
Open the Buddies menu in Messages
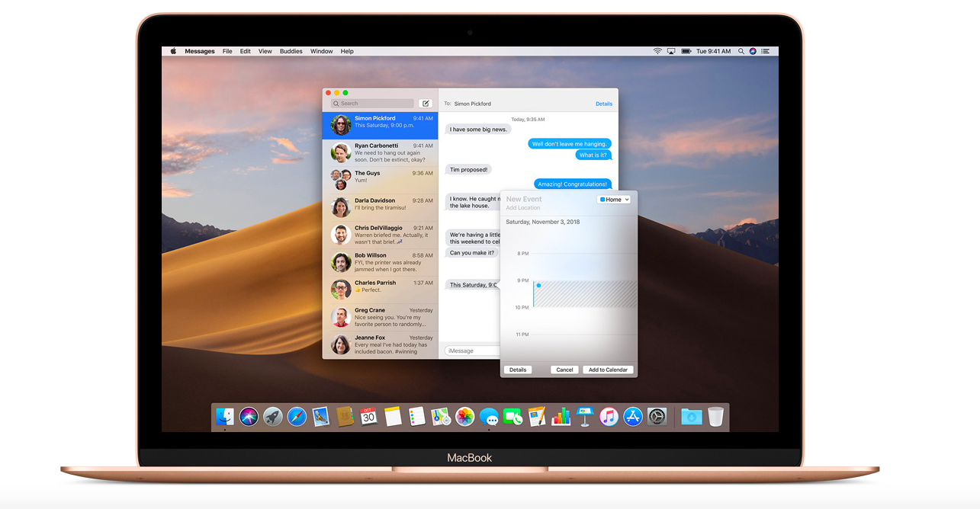[x=291, y=51]
